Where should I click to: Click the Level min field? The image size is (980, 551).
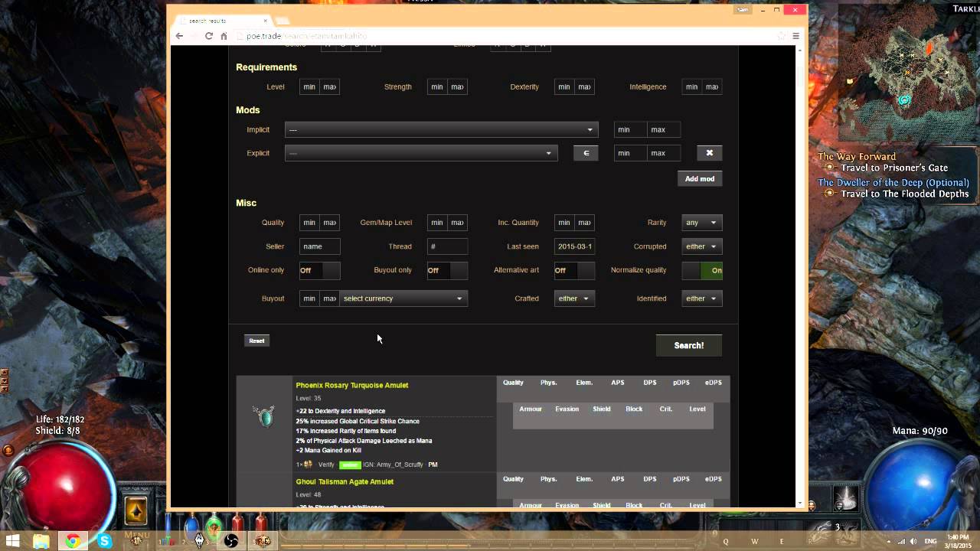tap(309, 86)
